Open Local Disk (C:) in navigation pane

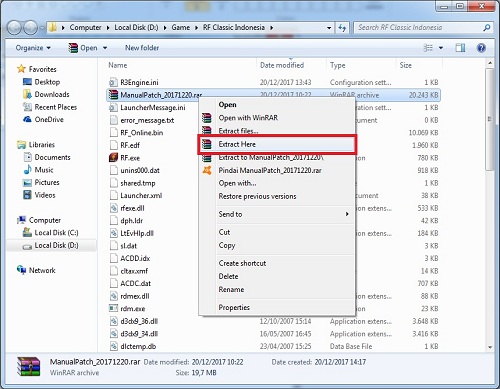[56, 233]
